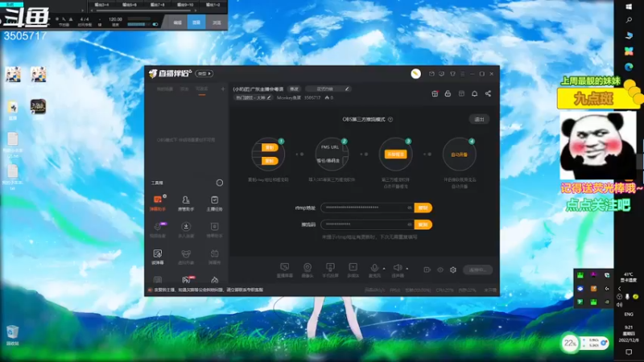Screen dimensions: 644x362
Task: Click the speaker icon in bottom bar
Action: pyautogui.click(x=397, y=268)
